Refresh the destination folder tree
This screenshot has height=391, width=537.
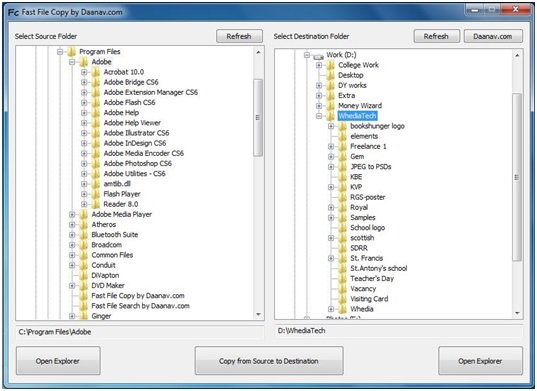click(436, 36)
